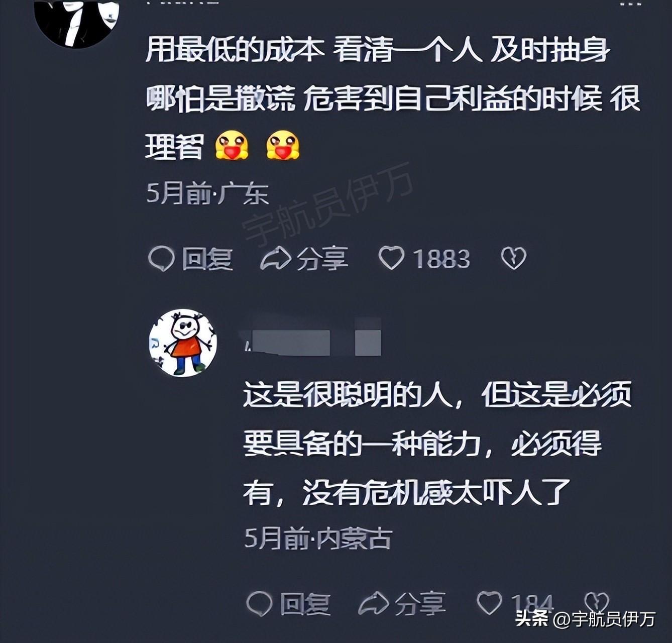The height and width of the screenshot is (643, 672).
Task: Click the speech-bubble reply icon under the Inner Mongolia reply
Action: coord(259,603)
